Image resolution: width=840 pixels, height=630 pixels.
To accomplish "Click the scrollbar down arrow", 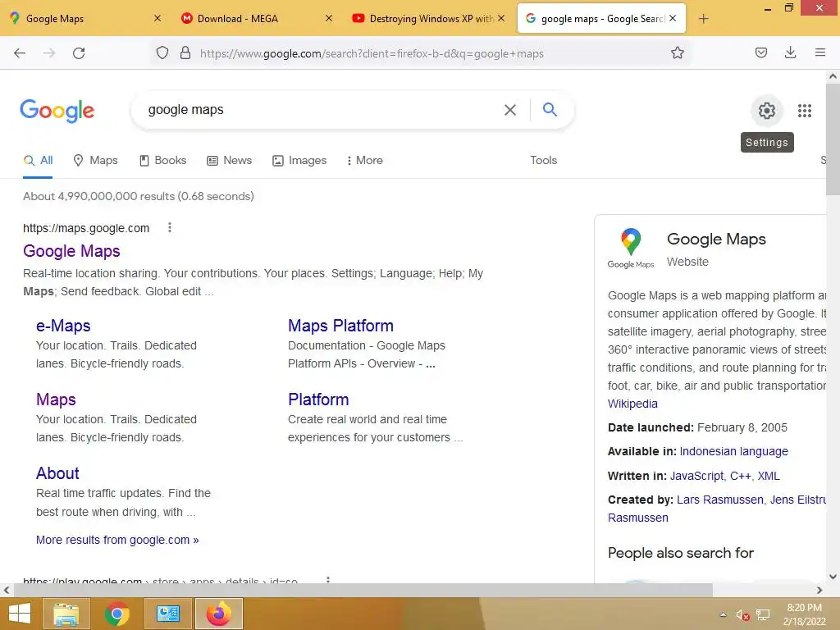I will [833, 577].
